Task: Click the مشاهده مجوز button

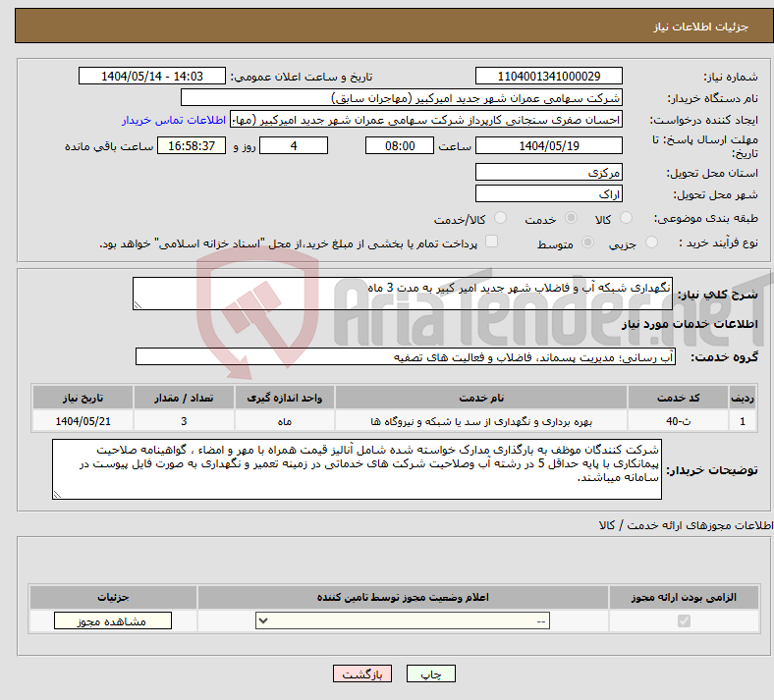Action: [x=113, y=620]
